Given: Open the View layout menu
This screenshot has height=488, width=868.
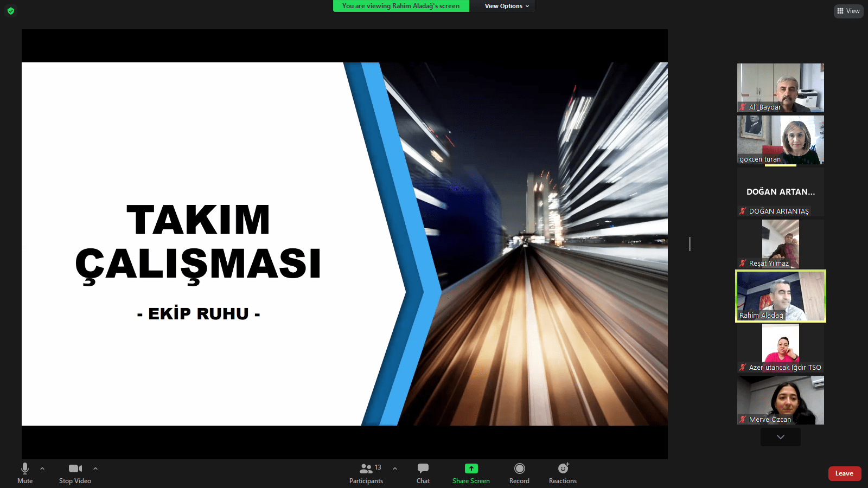Looking at the screenshot, I should (848, 11).
